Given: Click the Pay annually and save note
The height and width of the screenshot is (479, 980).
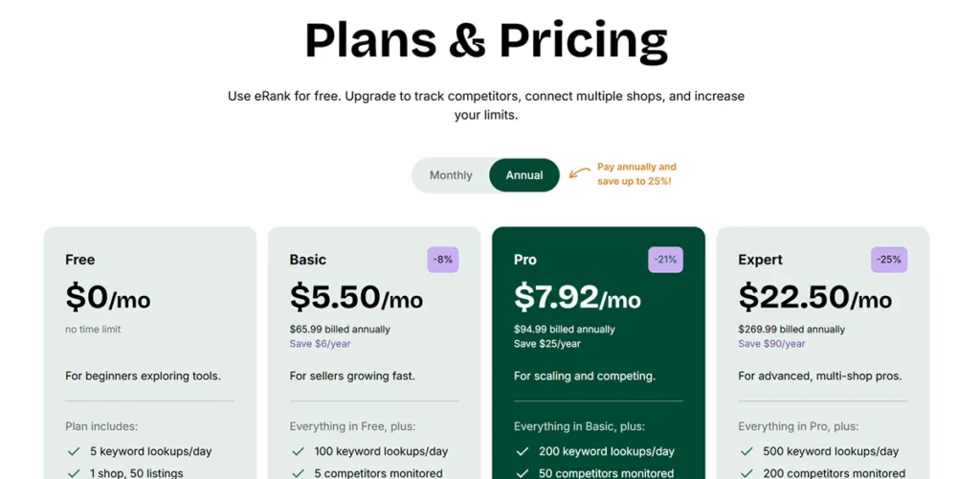Looking at the screenshot, I should point(636,173).
